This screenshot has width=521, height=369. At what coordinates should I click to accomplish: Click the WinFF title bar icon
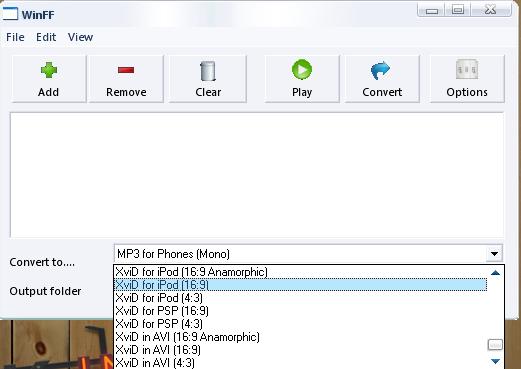[x=10, y=14]
